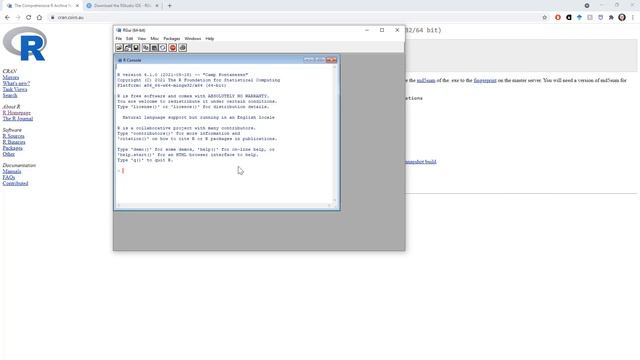Maximize the RGui main window
The width and height of the screenshot is (640, 360).
coord(382,30)
